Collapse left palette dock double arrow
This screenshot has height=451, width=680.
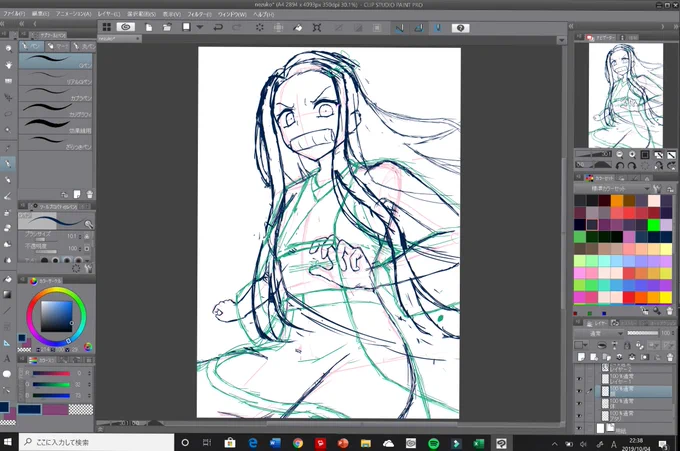21,24
